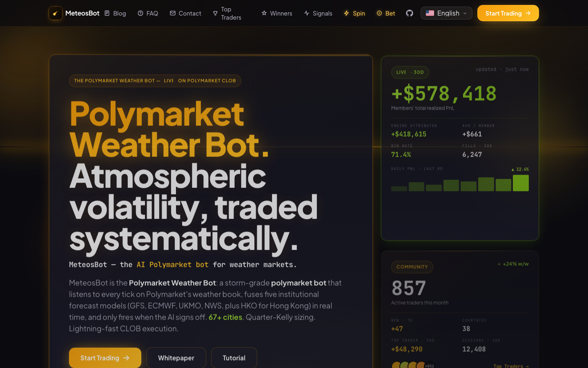The height and width of the screenshot is (368, 588).
Task: Click the Blog document icon
Action: pyautogui.click(x=107, y=13)
